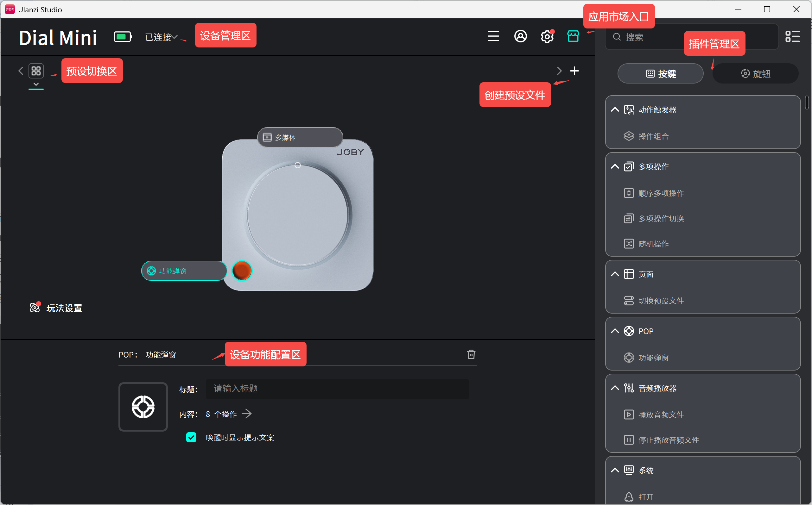This screenshot has width=812, height=505.
Task: Collapse the 多项操作 group
Action: [615, 166]
